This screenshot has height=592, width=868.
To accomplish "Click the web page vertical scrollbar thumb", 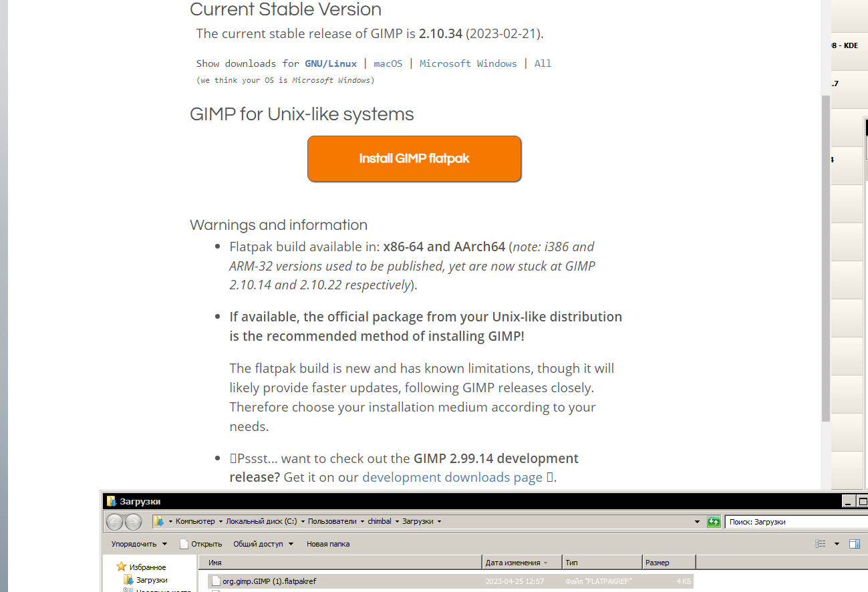I will point(825,258).
